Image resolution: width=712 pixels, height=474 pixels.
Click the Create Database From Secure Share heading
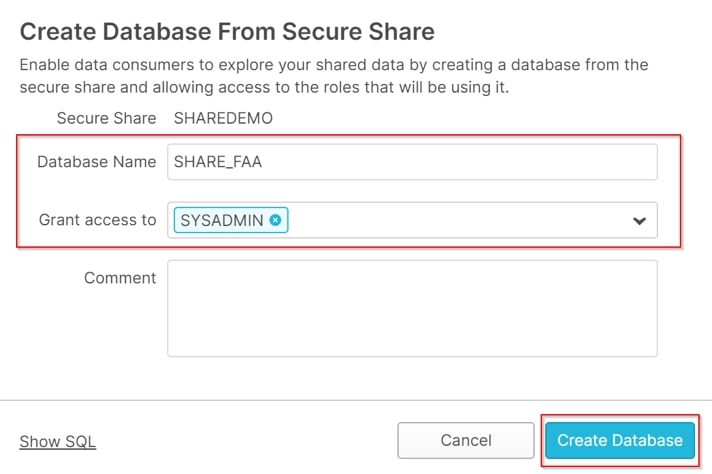(x=227, y=32)
